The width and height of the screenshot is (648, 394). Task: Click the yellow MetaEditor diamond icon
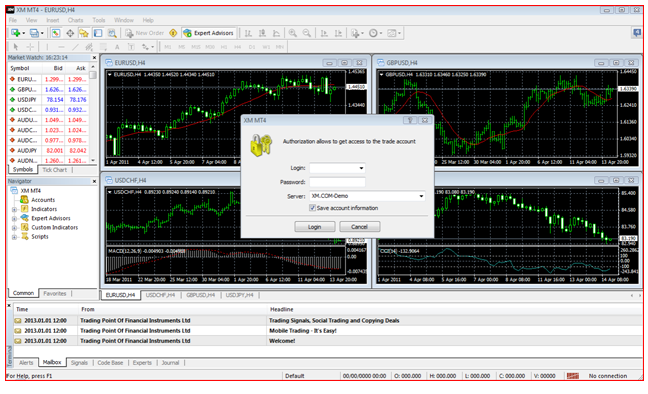174,33
